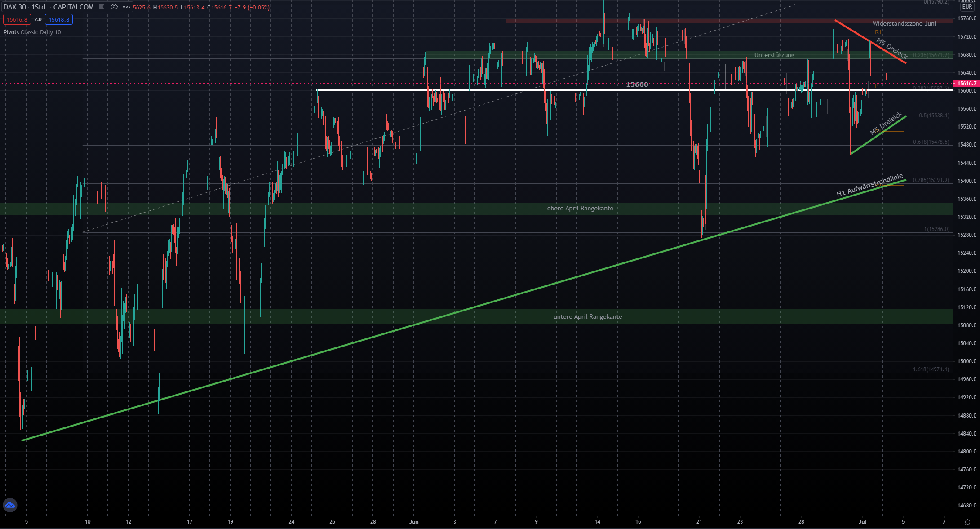Click the DAX 30 symbol title
This screenshot has height=529, width=980.
point(15,7)
